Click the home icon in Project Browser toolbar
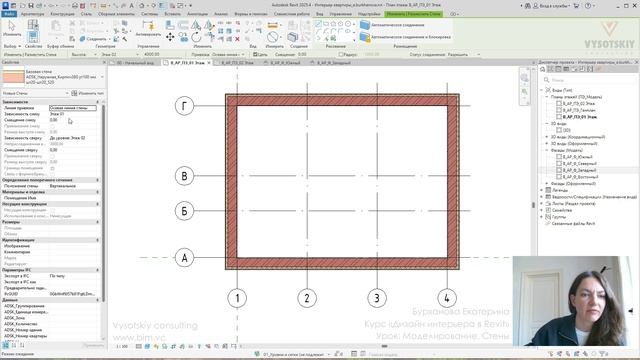640x360 pixels. [x=542, y=69]
